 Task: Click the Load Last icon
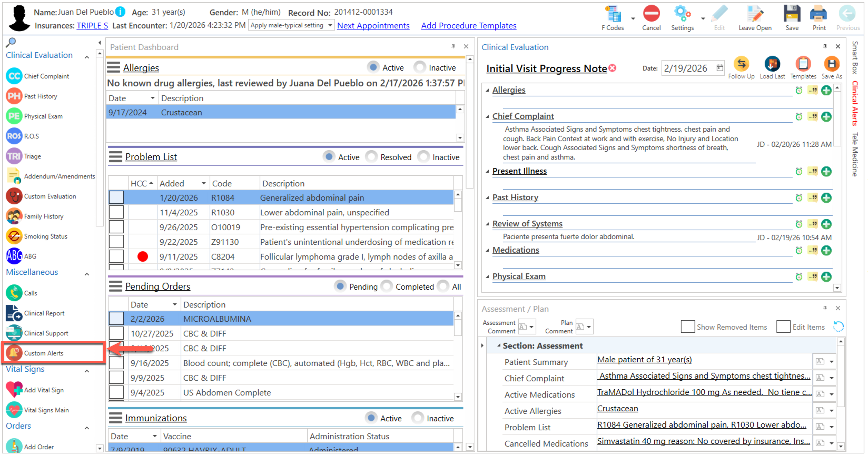point(772,64)
